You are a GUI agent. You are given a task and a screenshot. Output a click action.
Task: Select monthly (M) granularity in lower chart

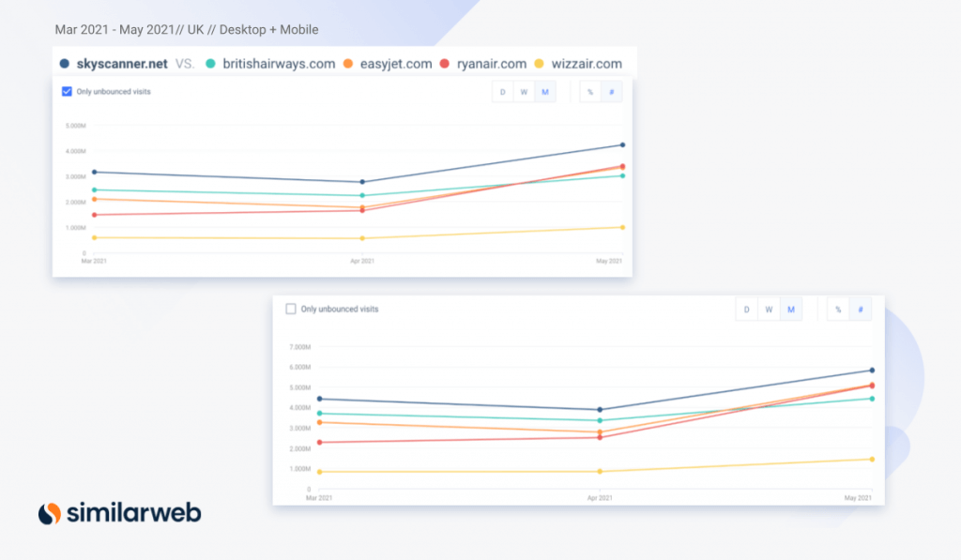(x=791, y=310)
